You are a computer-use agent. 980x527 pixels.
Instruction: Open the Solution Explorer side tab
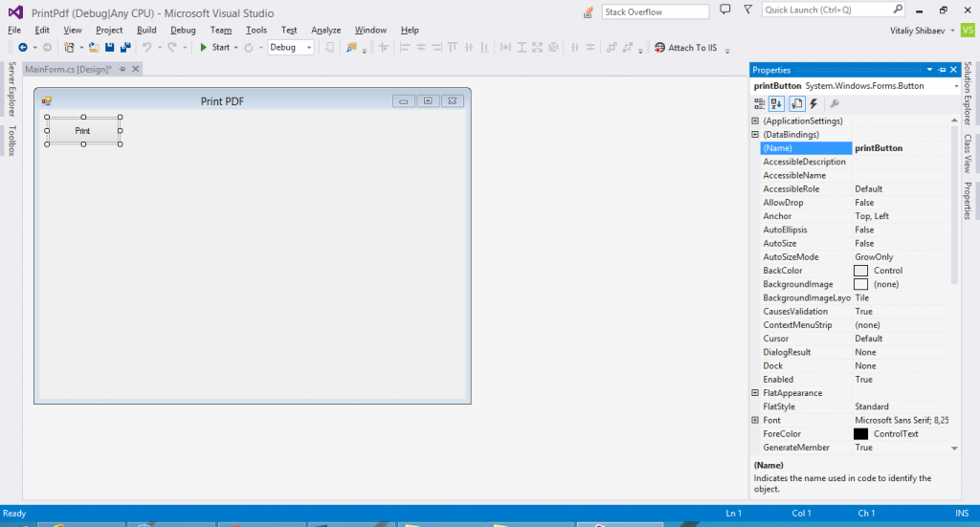click(x=968, y=94)
